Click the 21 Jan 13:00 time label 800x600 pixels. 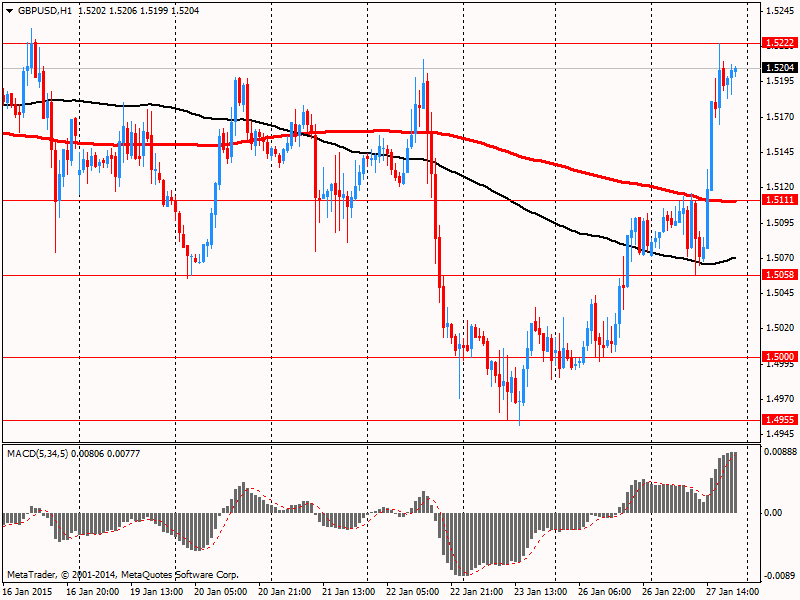tap(349, 592)
